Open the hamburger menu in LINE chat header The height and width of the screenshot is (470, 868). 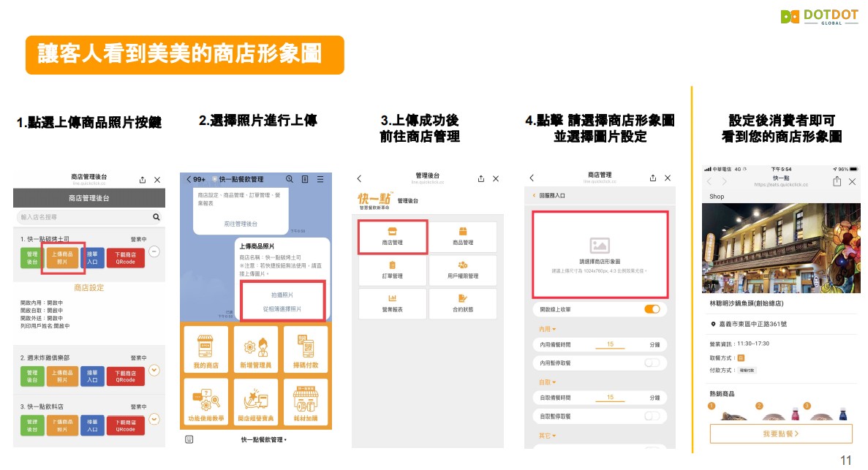click(x=320, y=179)
